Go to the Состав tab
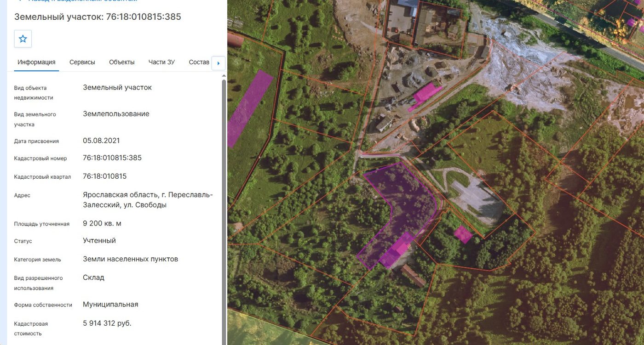644x345 pixels. click(199, 62)
